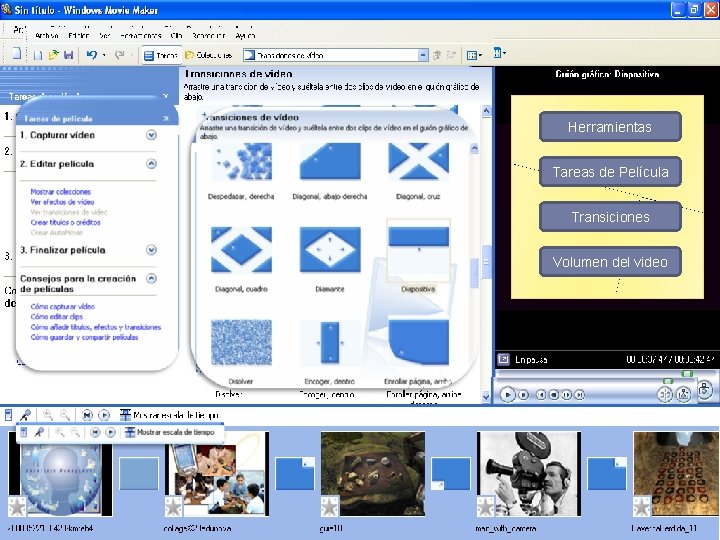Select the gue10 clip in the storyboard
The height and width of the screenshot is (540, 720).
[x=373, y=474]
